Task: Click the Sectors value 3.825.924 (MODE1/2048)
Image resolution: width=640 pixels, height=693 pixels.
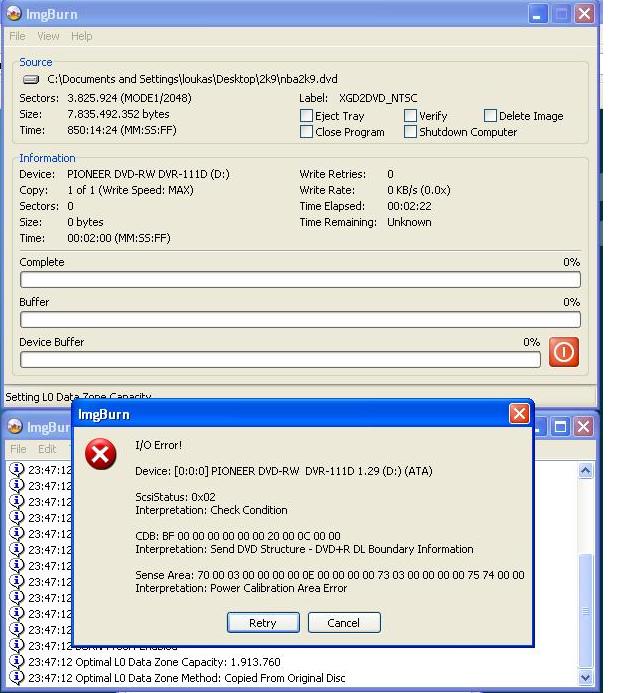Action: (129, 98)
